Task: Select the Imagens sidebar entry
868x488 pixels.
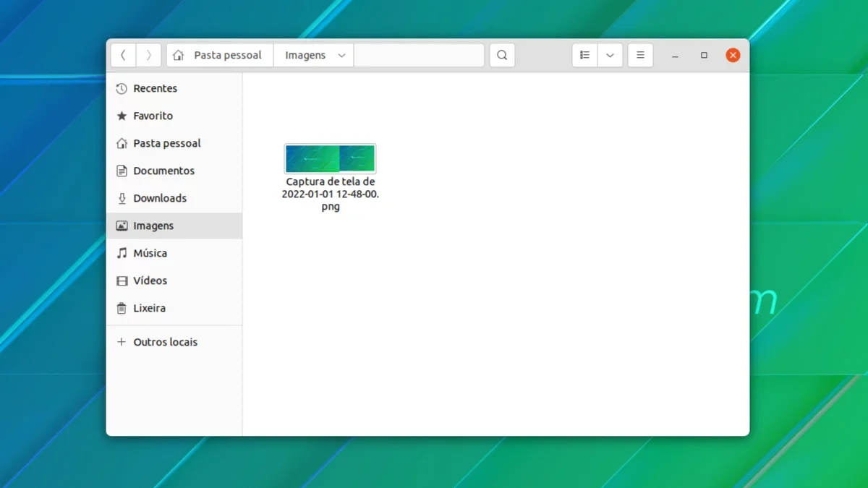Action: tap(174, 226)
